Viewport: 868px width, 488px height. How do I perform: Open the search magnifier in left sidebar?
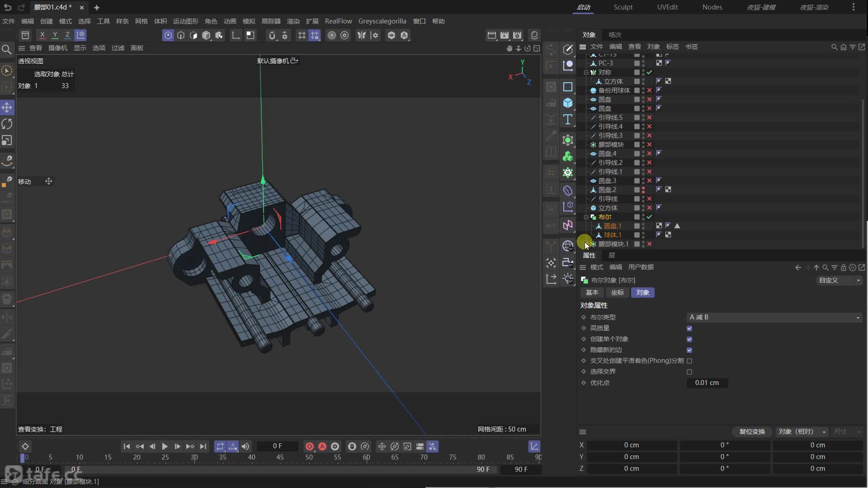pos(6,49)
